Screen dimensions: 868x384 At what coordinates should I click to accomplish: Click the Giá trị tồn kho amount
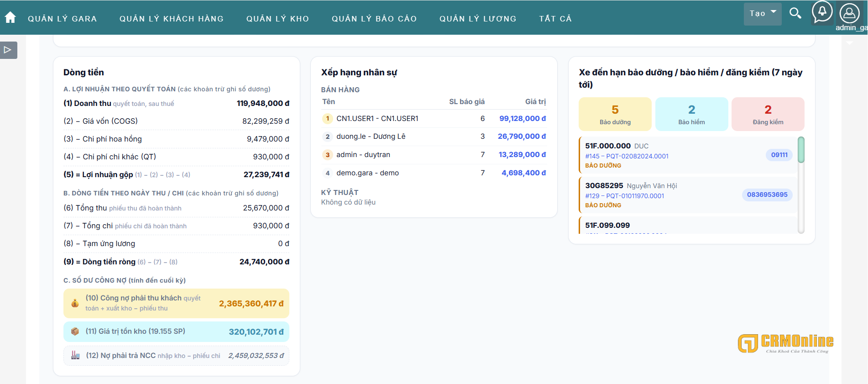tap(256, 332)
